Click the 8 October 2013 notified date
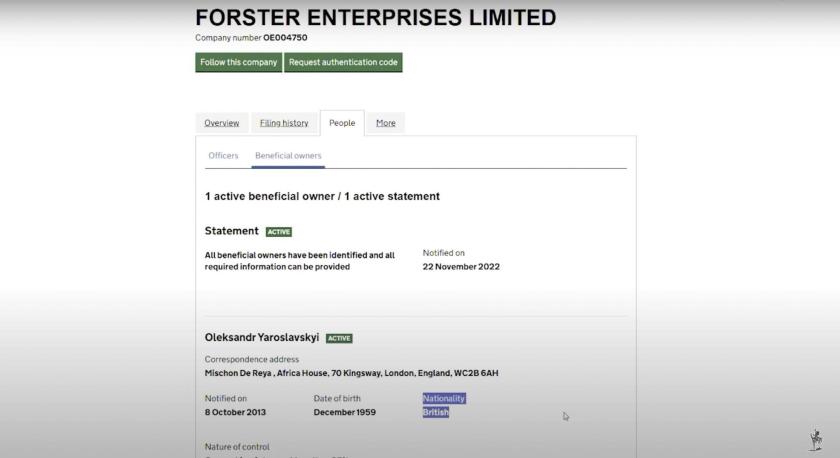The width and height of the screenshot is (840, 458). tap(235, 412)
